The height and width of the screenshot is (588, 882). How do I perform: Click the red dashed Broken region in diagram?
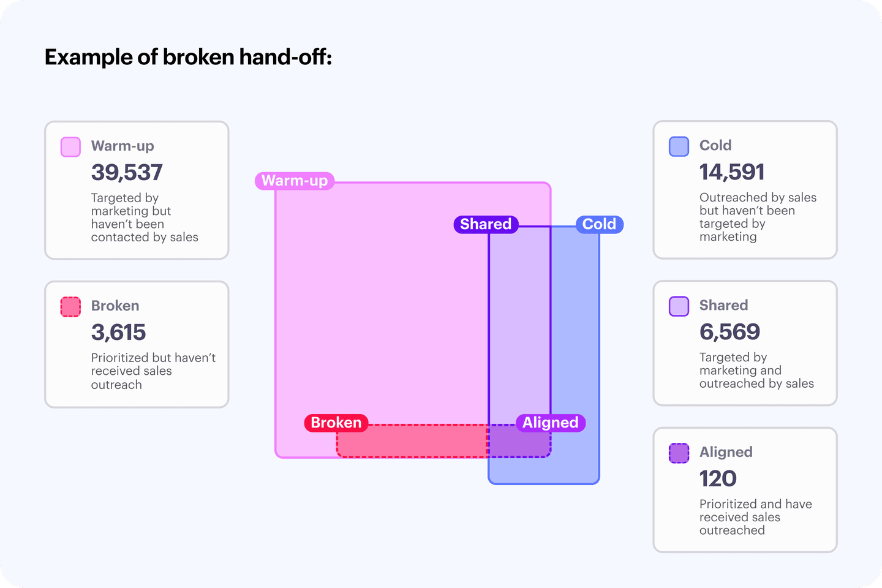pos(410,441)
